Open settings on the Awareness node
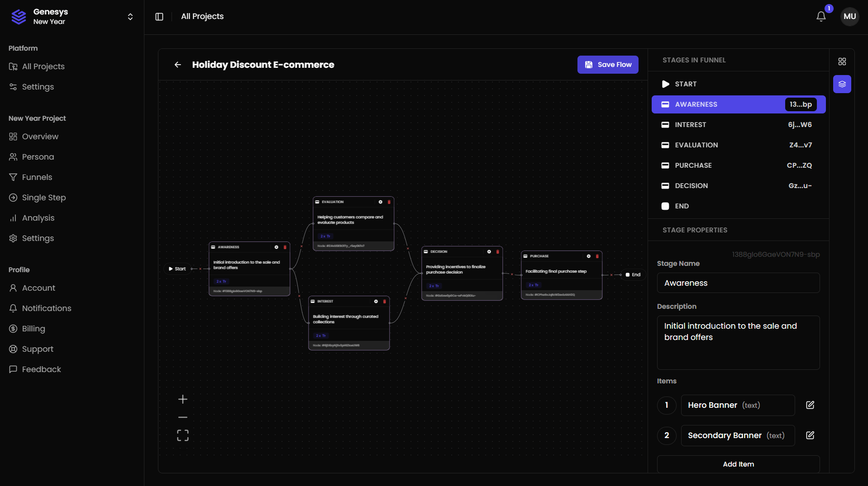 tap(277, 247)
